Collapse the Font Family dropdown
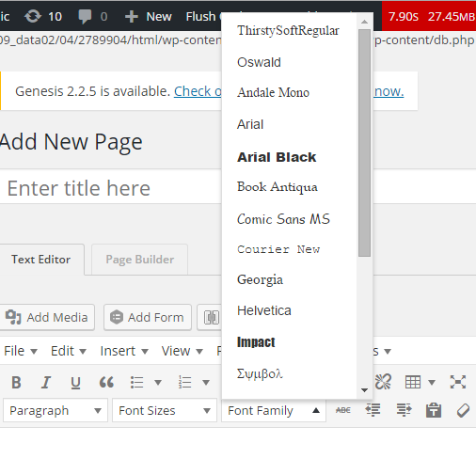This screenshot has width=476, height=459. [274, 410]
